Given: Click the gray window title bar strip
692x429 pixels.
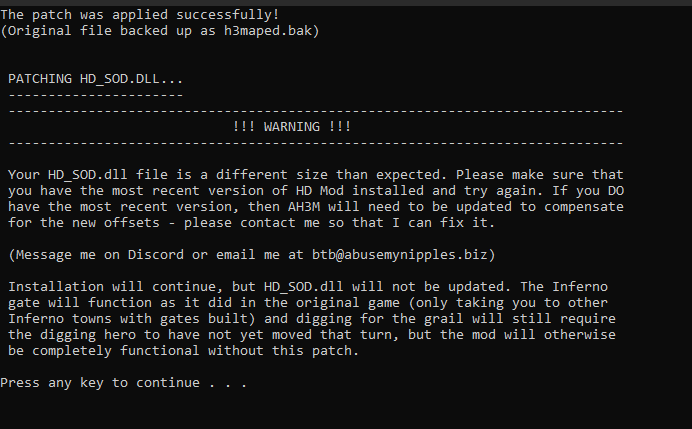Looking at the screenshot, I should click(346, 3).
